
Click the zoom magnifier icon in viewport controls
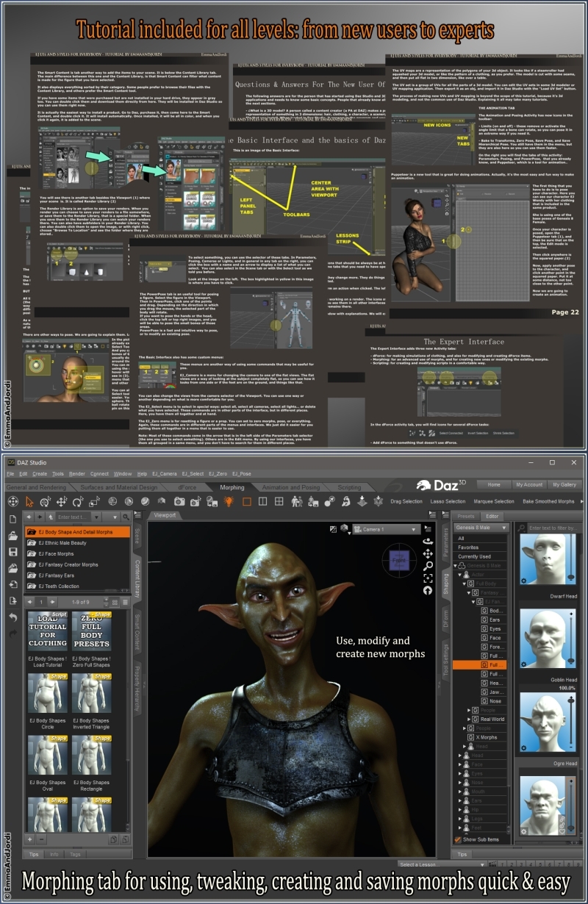[428, 566]
